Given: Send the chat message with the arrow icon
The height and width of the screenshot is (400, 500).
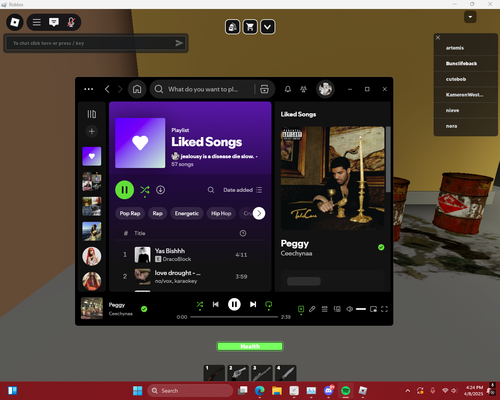Looking at the screenshot, I should coord(179,43).
